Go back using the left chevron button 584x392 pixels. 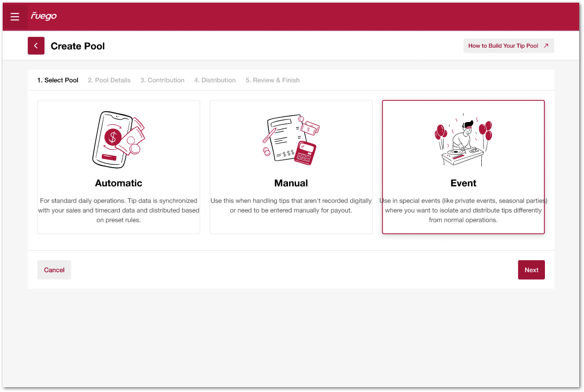(36, 46)
